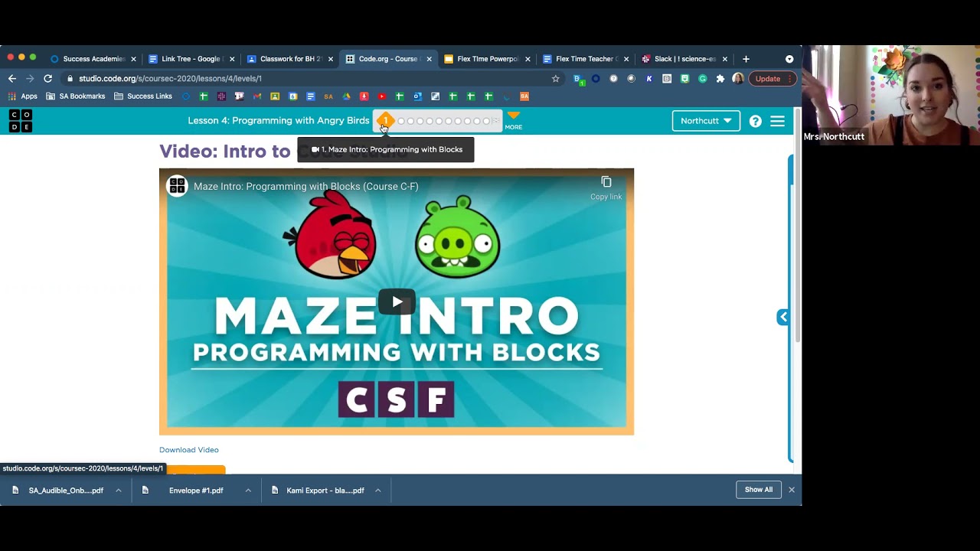This screenshot has height=551, width=980.
Task: Click the orange SA bookmark at bar's end
Action: (524, 96)
